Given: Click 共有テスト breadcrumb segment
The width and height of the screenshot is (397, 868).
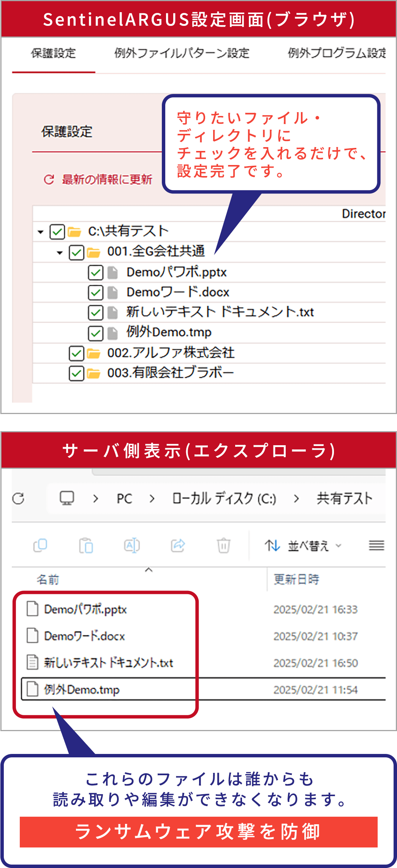Looking at the screenshot, I should [345, 498].
